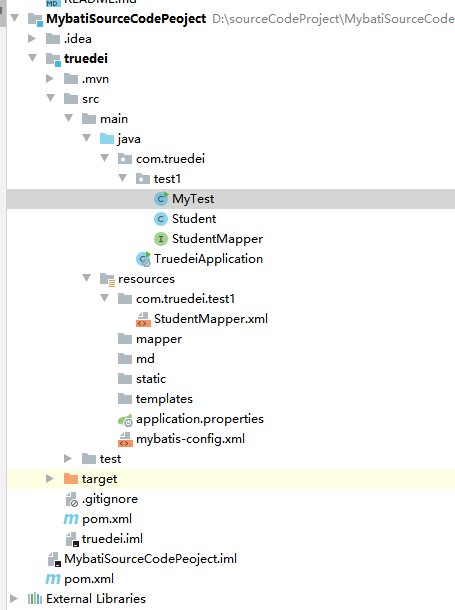Collapse the com.truedei package arrow

(x=105, y=158)
